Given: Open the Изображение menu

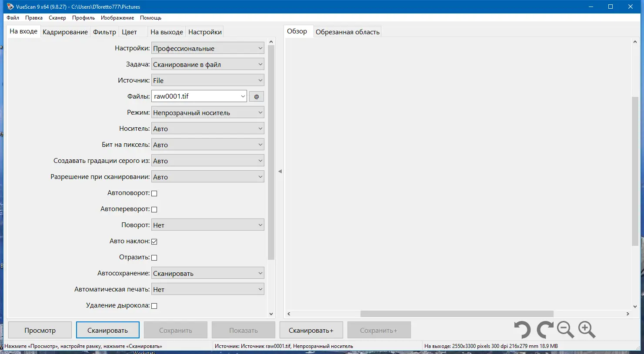Looking at the screenshot, I should [117, 18].
